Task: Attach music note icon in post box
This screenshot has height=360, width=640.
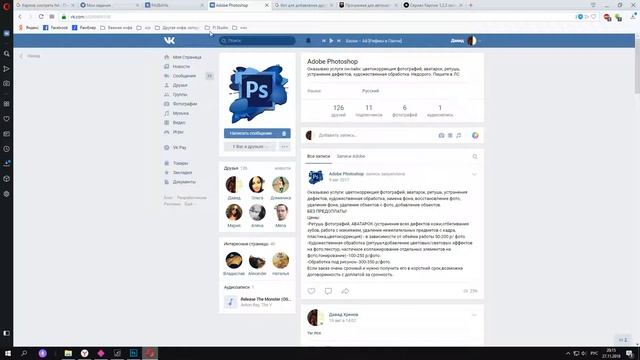Action: click(x=459, y=135)
